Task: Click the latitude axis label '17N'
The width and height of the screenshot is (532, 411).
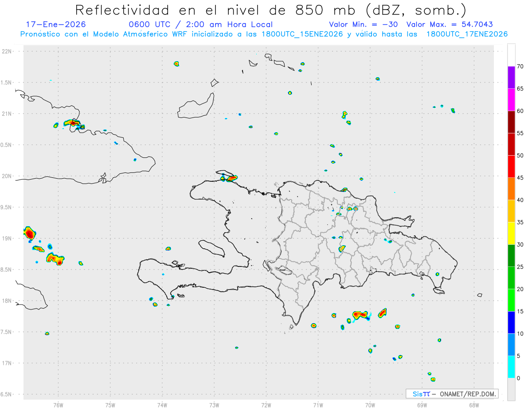Action: (8, 363)
